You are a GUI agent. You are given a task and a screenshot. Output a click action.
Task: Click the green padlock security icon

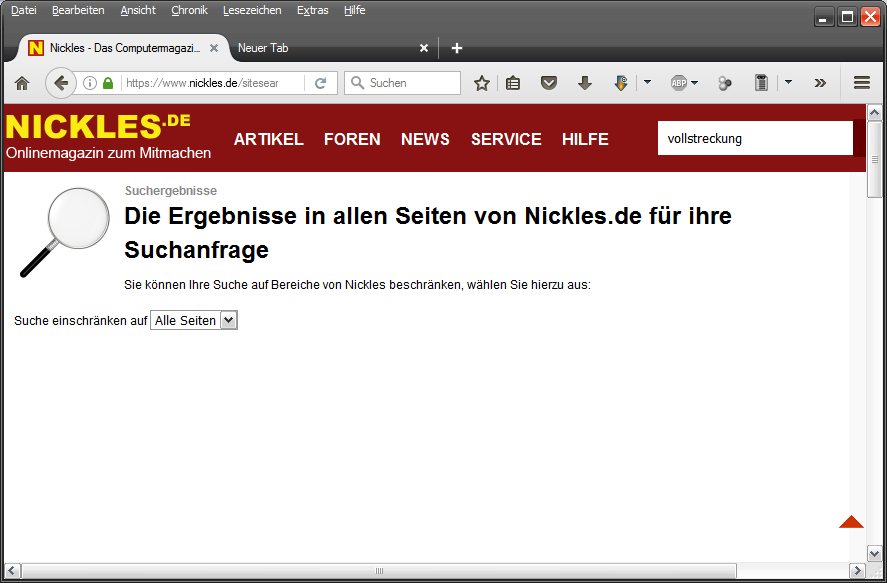(x=108, y=83)
